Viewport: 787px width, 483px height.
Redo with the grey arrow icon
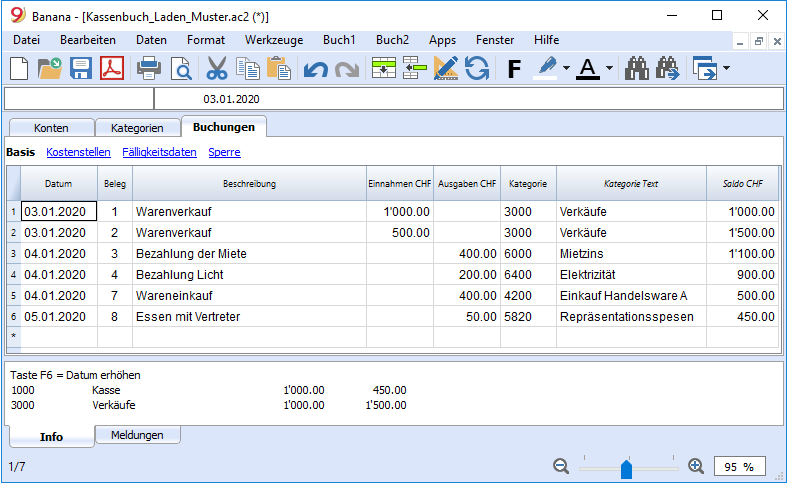click(x=347, y=69)
